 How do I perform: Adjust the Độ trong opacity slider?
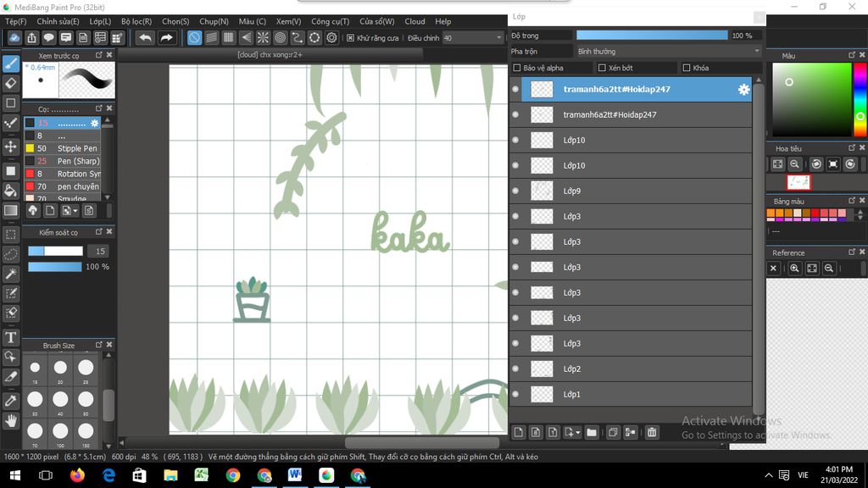pos(652,36)
